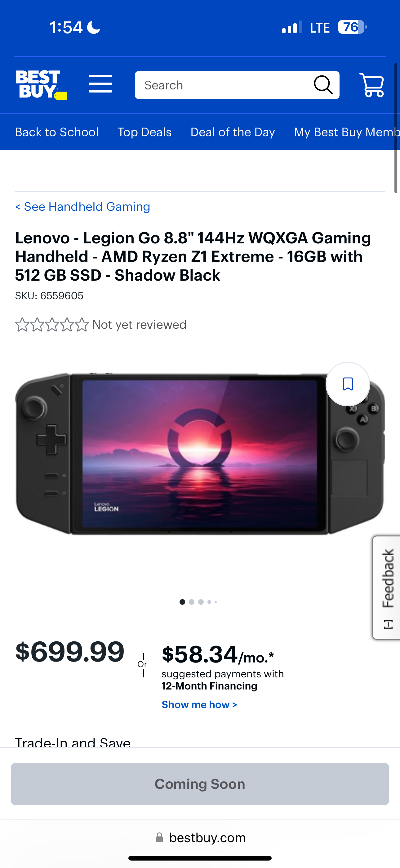Click the Feedback side tab icon
Image resolution: width=400 pixels, height=868 pixels.
(388, 624)
